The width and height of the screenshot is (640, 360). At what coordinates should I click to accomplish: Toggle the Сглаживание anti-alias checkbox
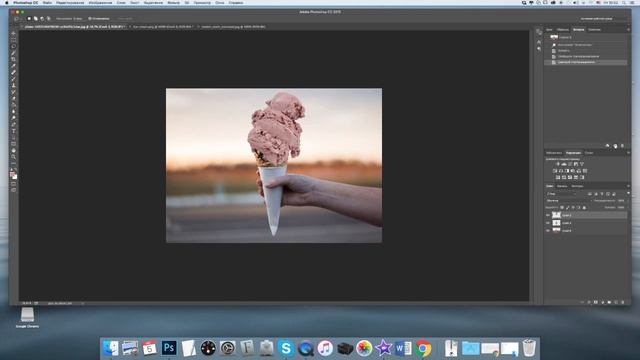(90, 19)
